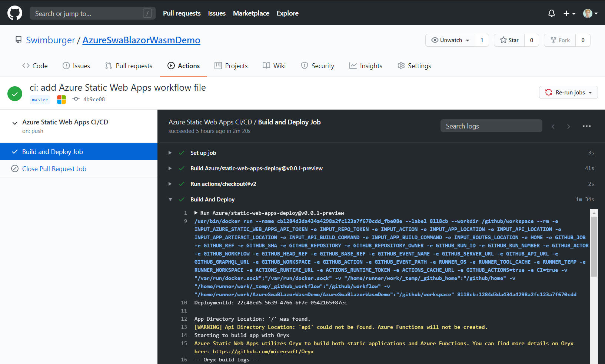The image size is (605, 364).
Task: Open the Unwatch dropdown
Action: click(450, 40)
